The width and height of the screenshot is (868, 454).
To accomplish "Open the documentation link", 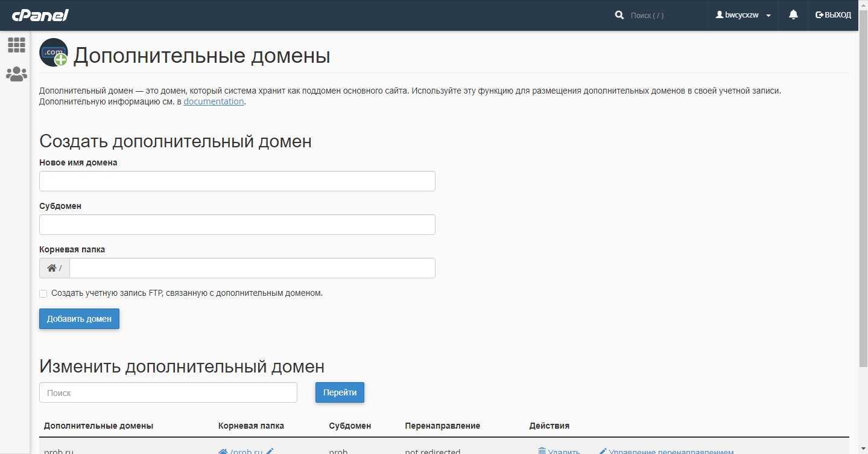I will point(214,101).
